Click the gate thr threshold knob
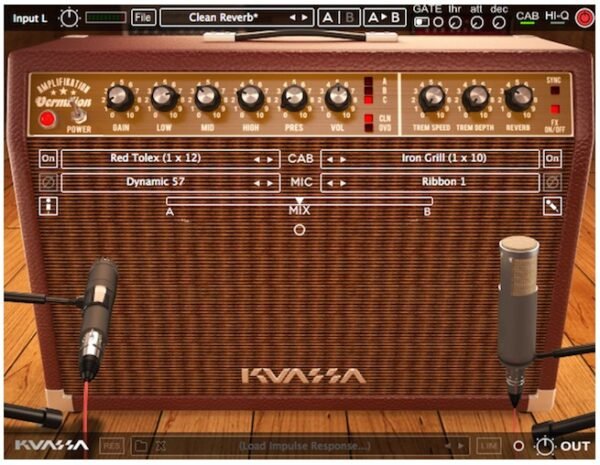The image size is (600, 465). click(x=455, y=23)
